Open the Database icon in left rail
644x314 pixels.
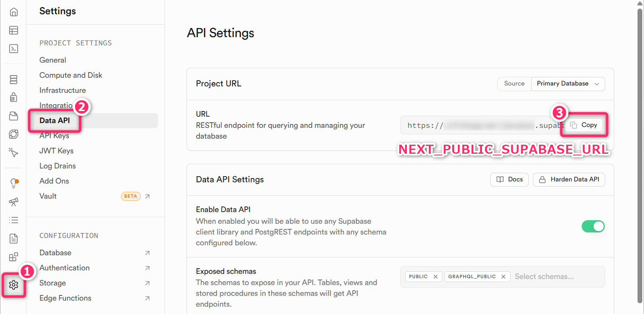(x=13, y=79)
